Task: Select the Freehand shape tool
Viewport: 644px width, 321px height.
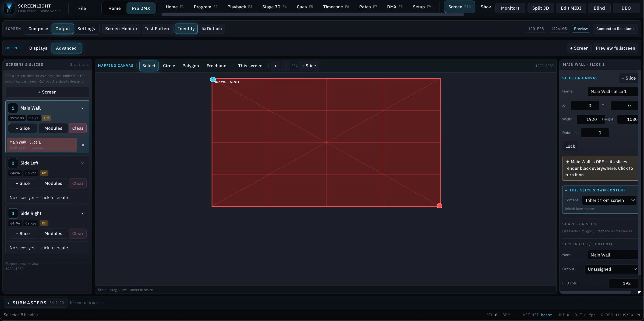Action: pyautogui.click(x=216, y=66)
